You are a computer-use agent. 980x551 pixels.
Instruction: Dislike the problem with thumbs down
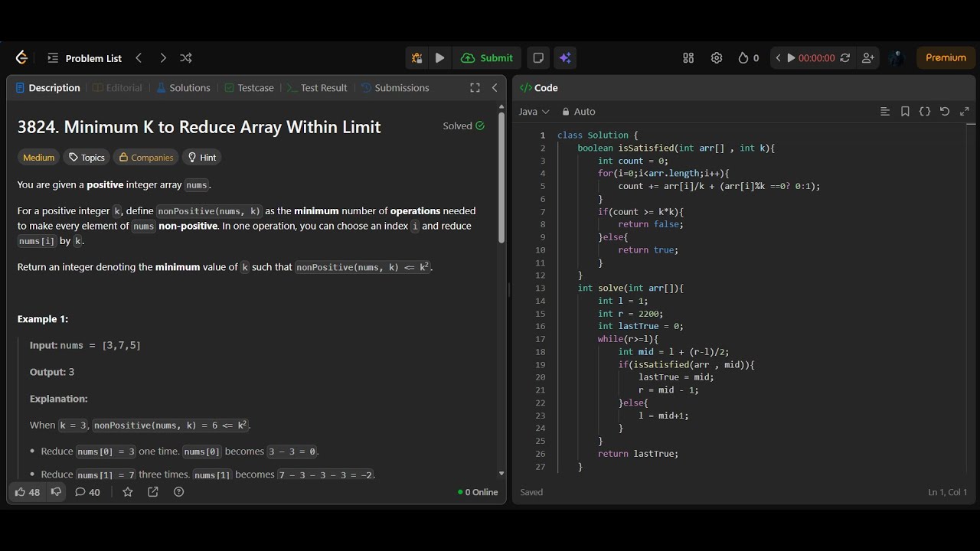pos(56,492)
